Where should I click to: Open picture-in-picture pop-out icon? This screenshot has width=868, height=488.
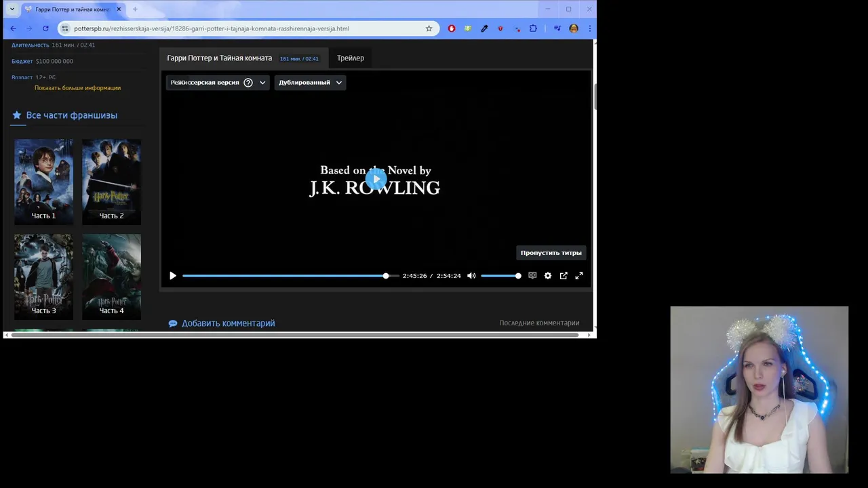(564, 276)
